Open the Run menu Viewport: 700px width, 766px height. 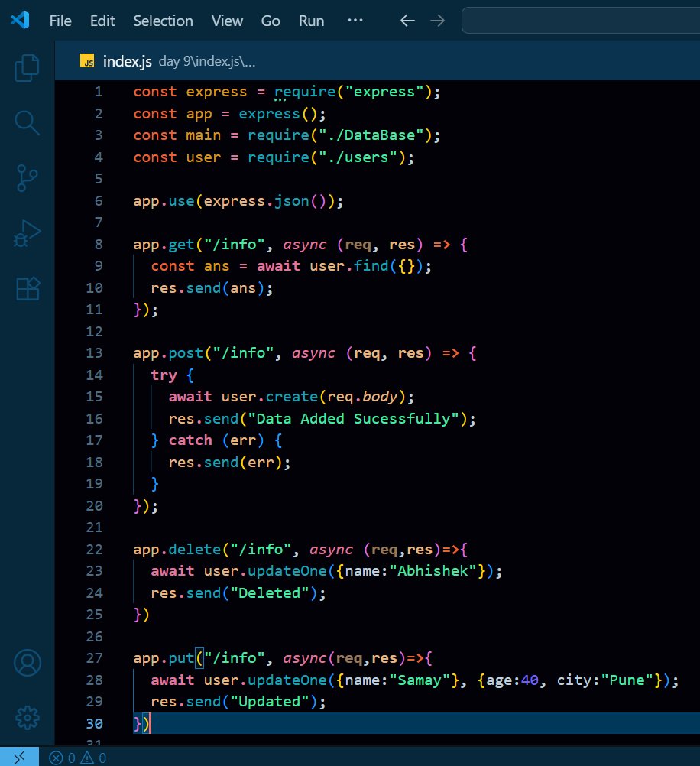311,21
